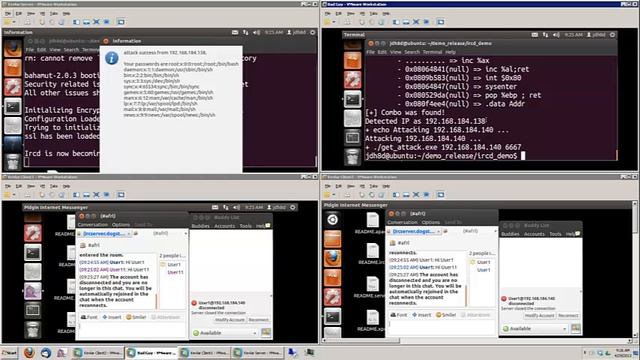Open VM menu in Bad Guy VMware window

362,13
